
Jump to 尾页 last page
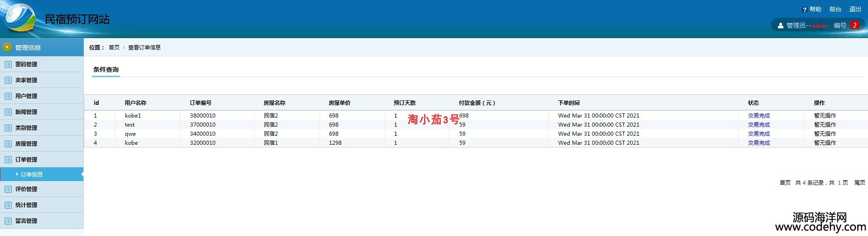[859, 182]
